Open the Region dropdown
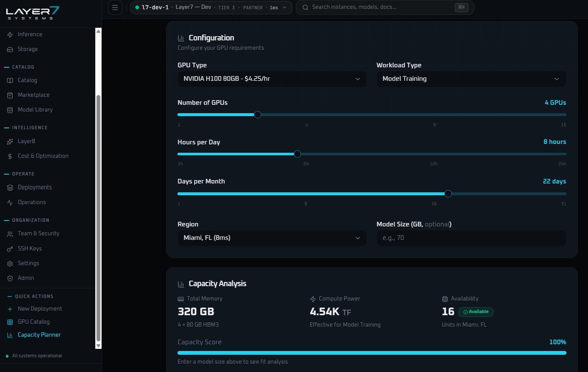588x372 pixels. (272, 238)
